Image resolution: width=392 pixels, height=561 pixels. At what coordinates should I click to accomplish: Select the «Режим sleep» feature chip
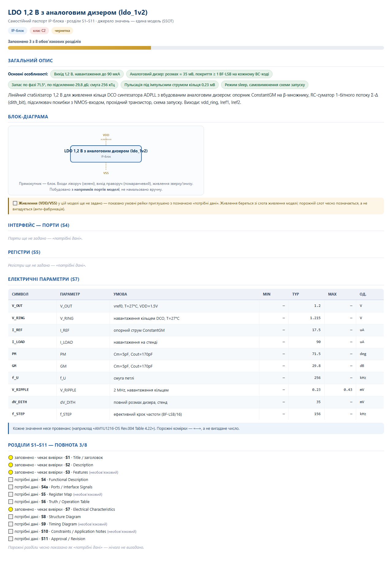[265, 85]
